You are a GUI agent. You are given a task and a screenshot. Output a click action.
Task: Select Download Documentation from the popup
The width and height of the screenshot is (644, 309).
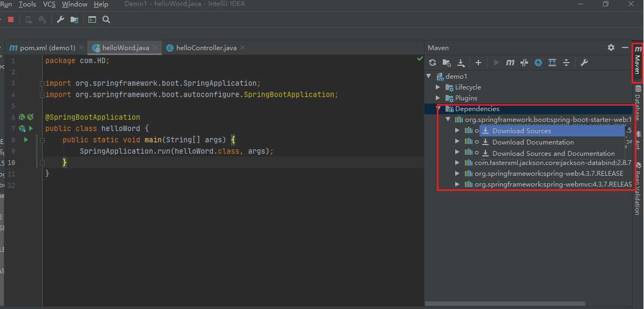(552, 142)
